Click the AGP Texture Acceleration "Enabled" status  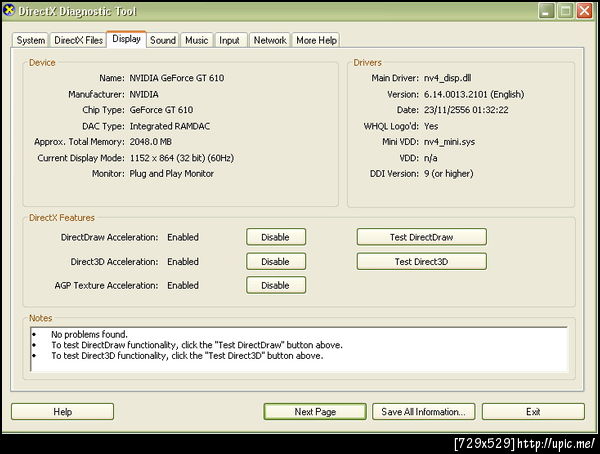183,285
